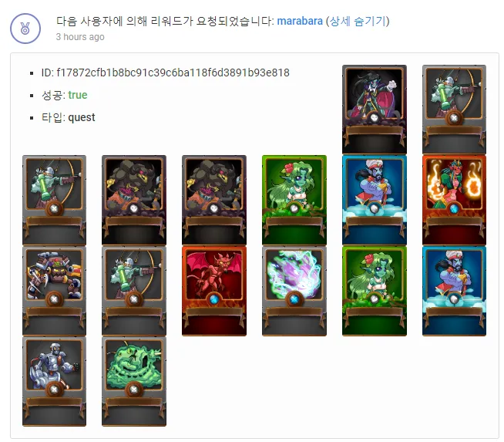Select the archer card in the top row
The height and width of the screenshot is (442, 504).
click(454, 110)
